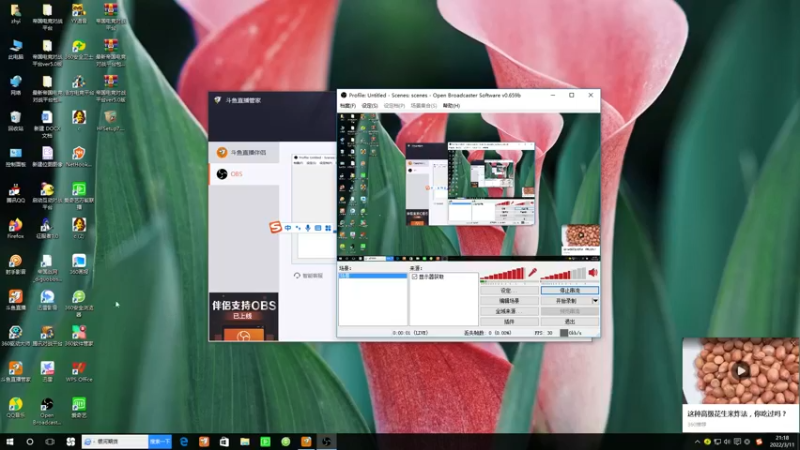800x450 pixels.
Task: Open the peanut popup headline text link
Action: pos(737,413)
